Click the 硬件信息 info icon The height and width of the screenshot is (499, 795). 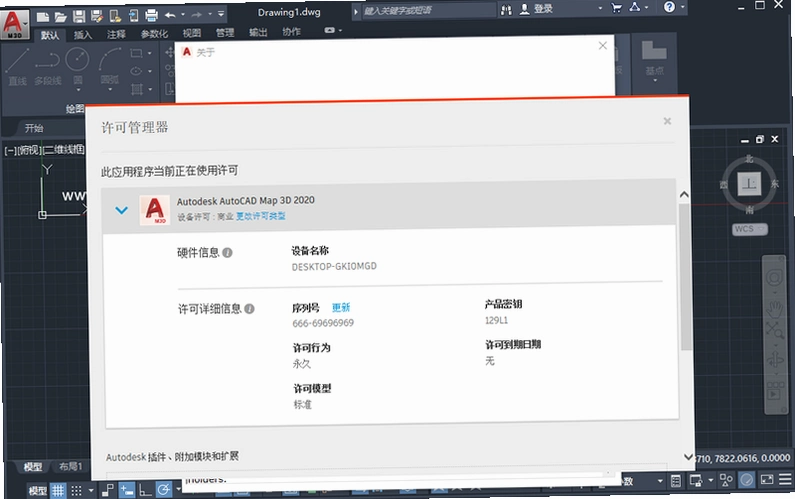click(x=228, y=252)
